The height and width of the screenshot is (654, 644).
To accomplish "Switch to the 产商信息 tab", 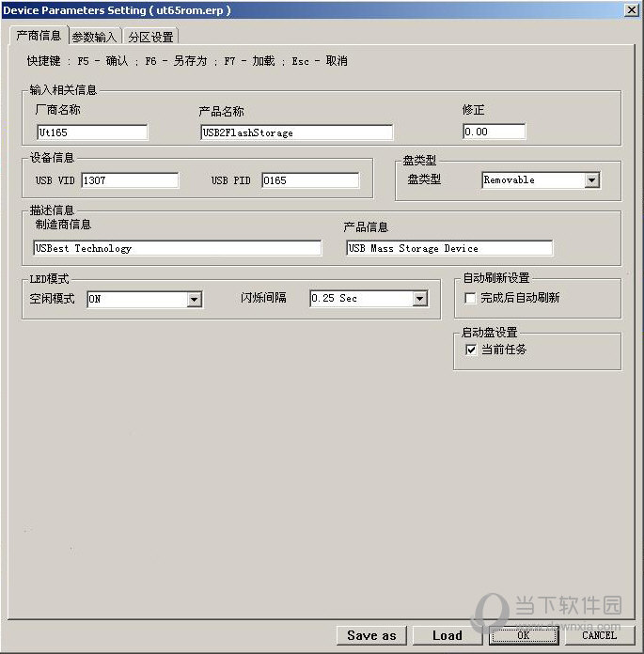I will (x=39, y=36).
